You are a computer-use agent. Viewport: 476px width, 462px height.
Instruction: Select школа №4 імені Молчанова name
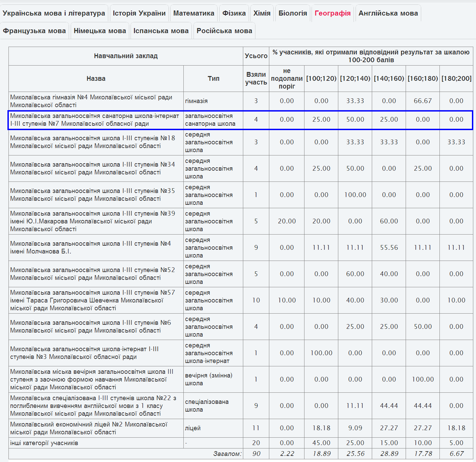point(91,248)
